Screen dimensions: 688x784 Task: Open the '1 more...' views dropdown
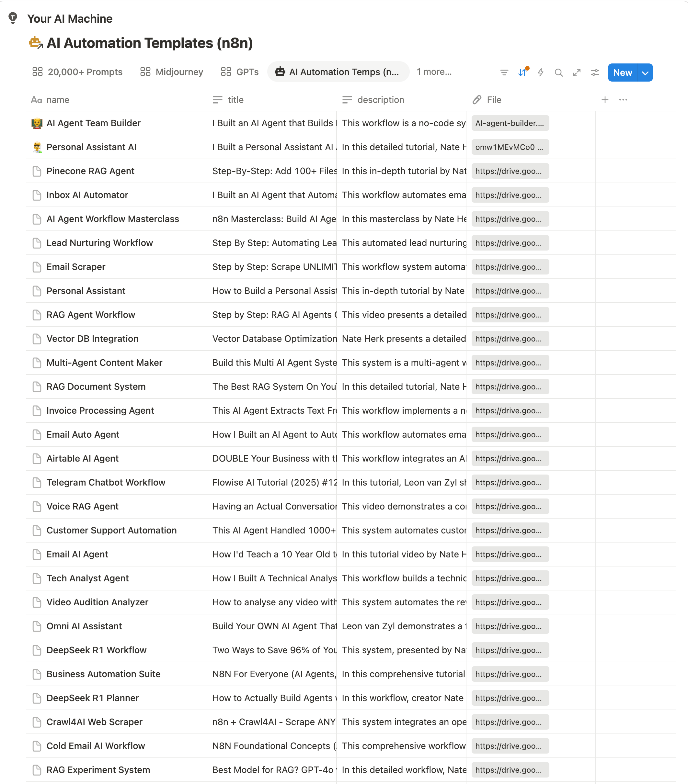pyautogui.click(x=434, y=72)
